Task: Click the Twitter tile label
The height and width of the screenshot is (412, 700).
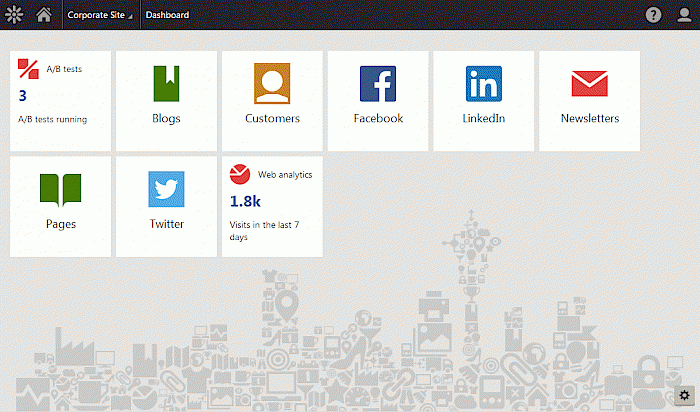Action: pos(167,224)
